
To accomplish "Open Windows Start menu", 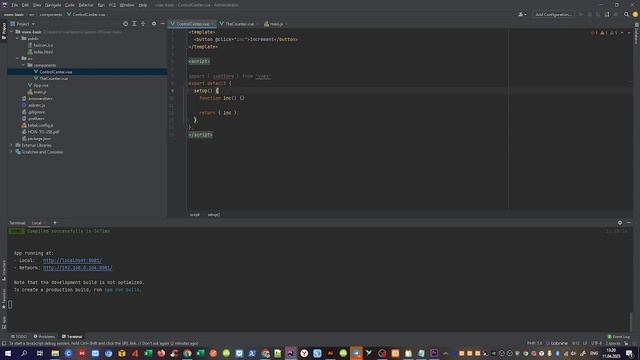I will [x=8, y=353].
